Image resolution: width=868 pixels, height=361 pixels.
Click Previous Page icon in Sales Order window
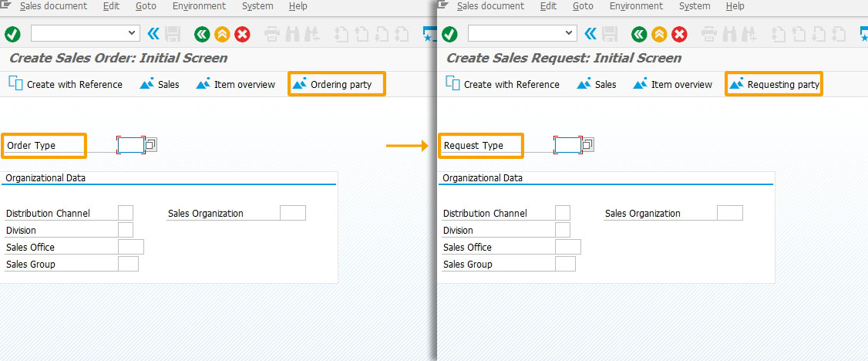click(x=362, y=35)
